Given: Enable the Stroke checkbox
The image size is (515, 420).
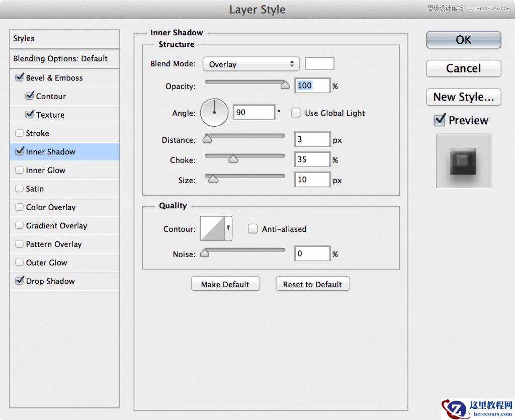Looking at the screenshot, I should [20, 133].
